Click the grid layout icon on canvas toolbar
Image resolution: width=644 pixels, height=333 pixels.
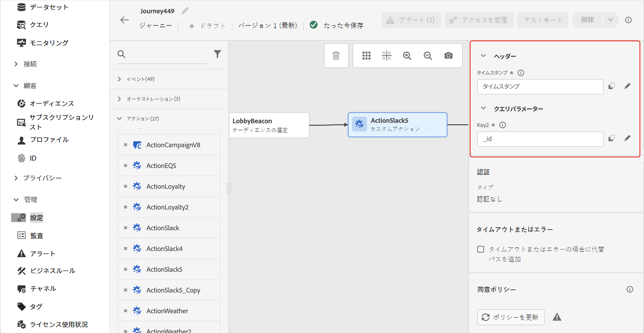click(x=366, y=56)
